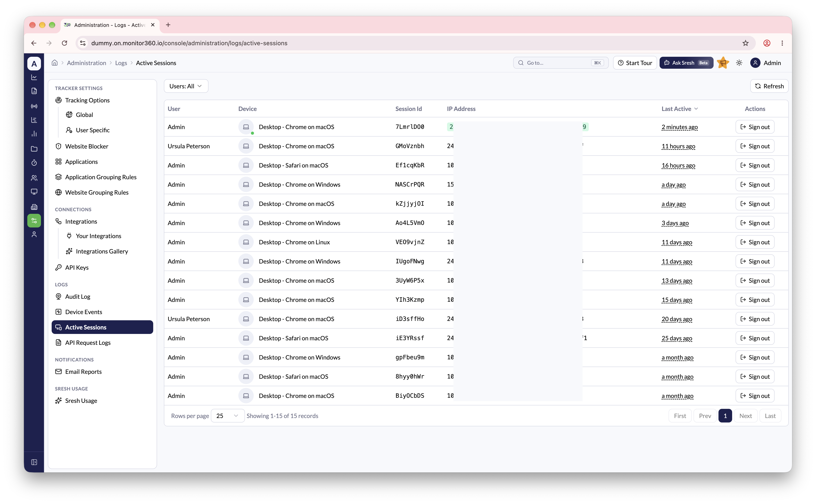
Task: Open the building organization icon in the left rail
Action: 34,207
